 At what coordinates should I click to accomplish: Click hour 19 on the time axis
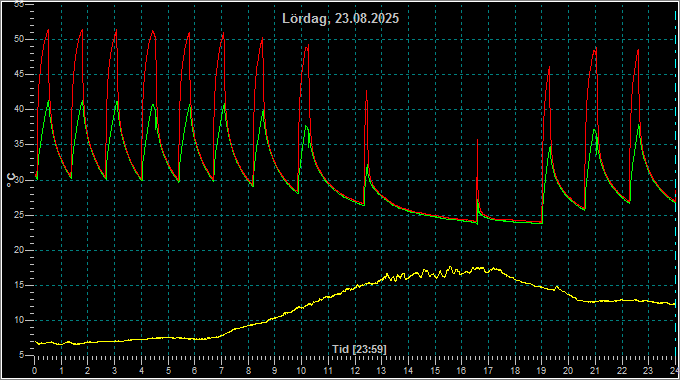541,371
